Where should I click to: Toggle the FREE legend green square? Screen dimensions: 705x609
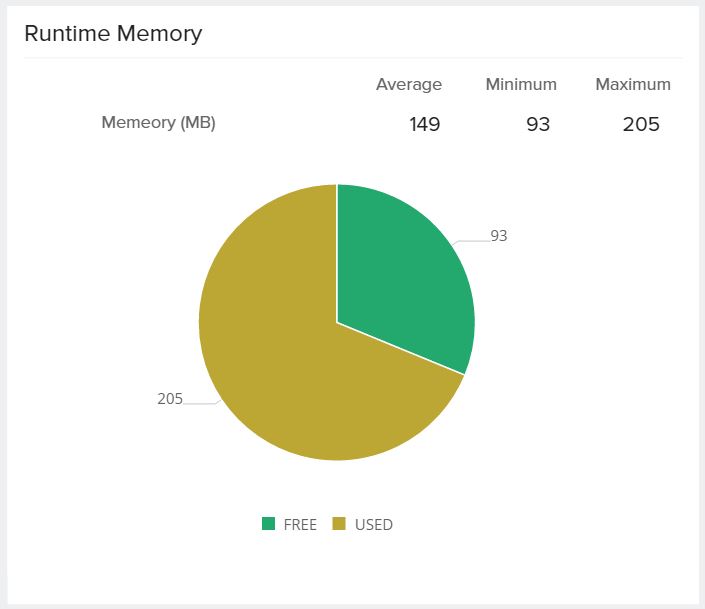[x=268, y=524]
